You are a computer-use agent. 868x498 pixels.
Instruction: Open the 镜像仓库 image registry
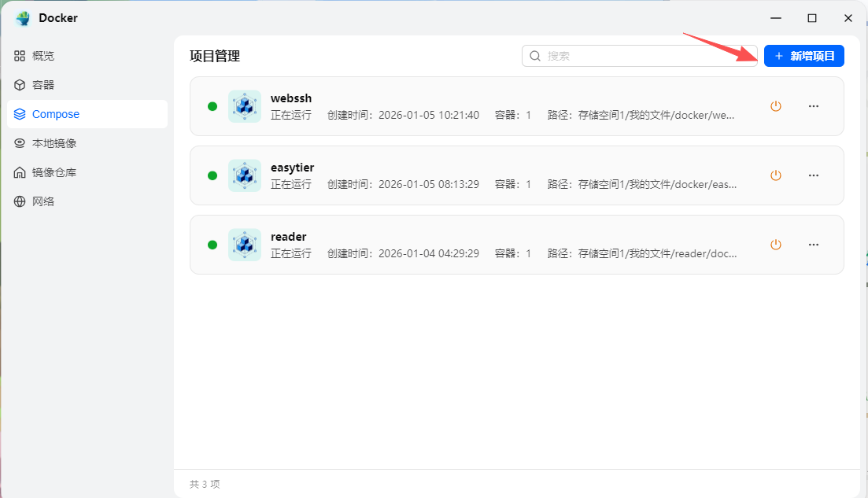(87, 172)
